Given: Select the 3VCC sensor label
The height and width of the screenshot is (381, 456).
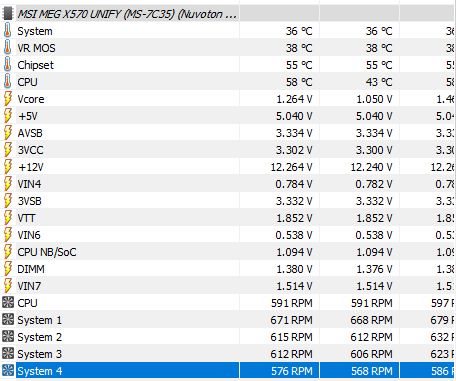Looking at the screenshot, I should pyautogui.click(x=30, y=150).
